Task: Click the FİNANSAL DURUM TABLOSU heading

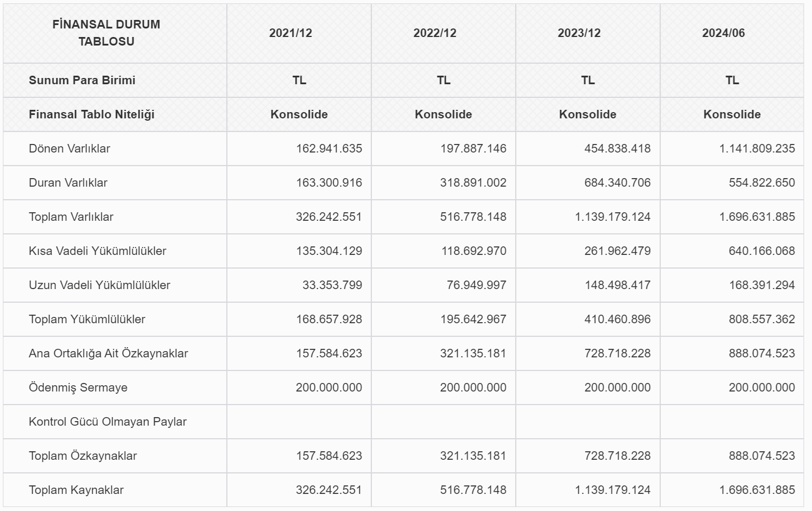Action: click(106, 33)
